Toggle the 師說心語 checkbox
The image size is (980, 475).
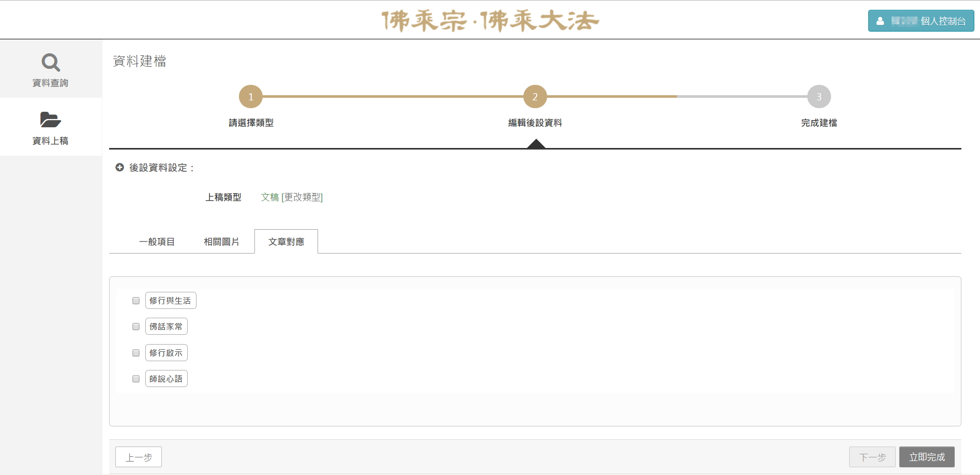point(136,379)
